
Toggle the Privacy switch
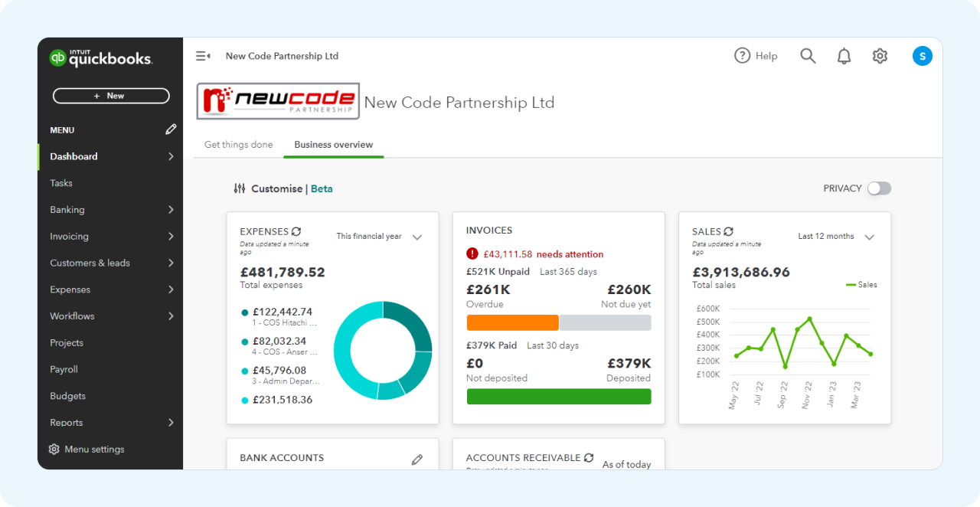click(879, 188)
